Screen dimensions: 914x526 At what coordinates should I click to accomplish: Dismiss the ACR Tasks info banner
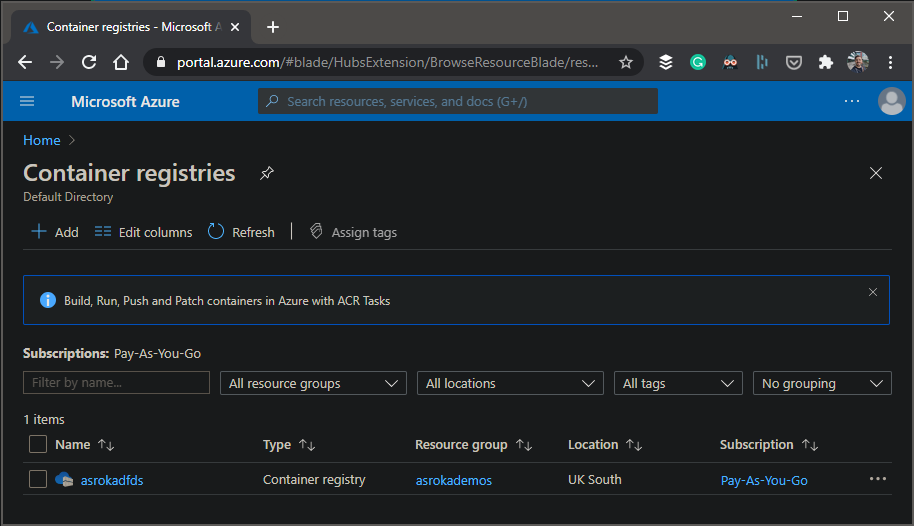click(x=872, y=292)
